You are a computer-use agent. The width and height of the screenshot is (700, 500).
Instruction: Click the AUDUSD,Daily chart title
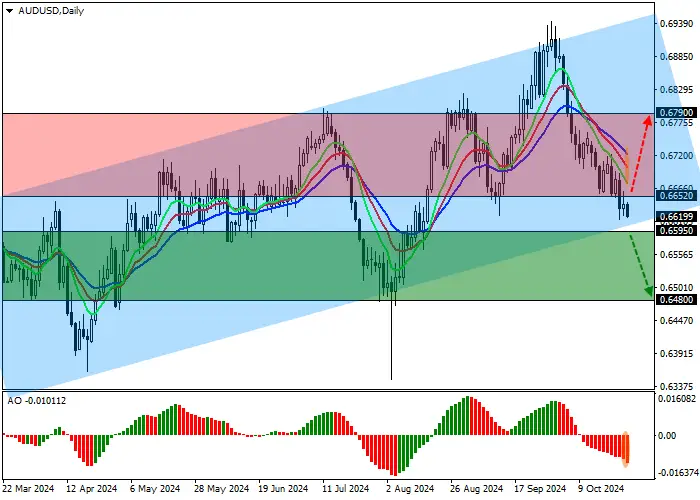tap(51, 11)
